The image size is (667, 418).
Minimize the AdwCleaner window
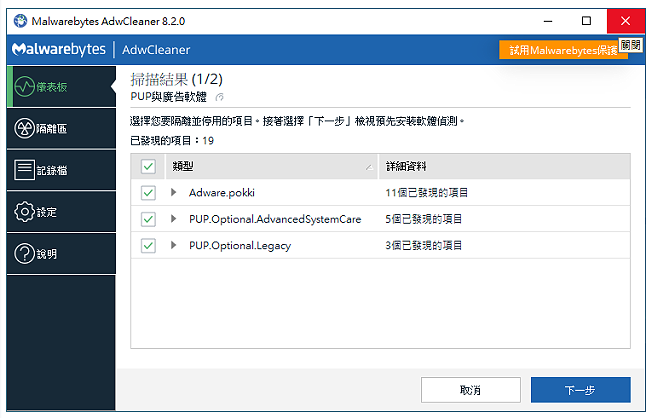[x=548, y=21]
